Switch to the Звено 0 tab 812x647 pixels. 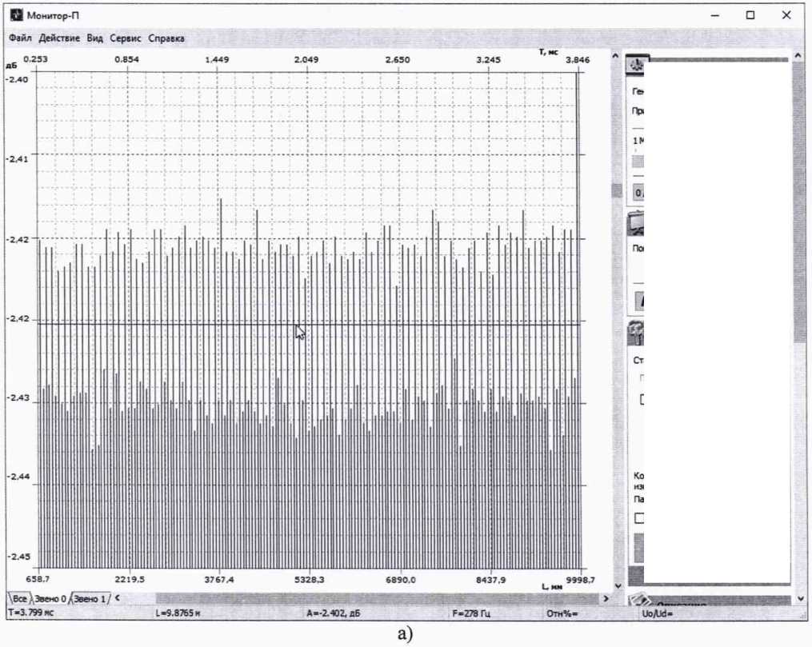coord(50,599)
